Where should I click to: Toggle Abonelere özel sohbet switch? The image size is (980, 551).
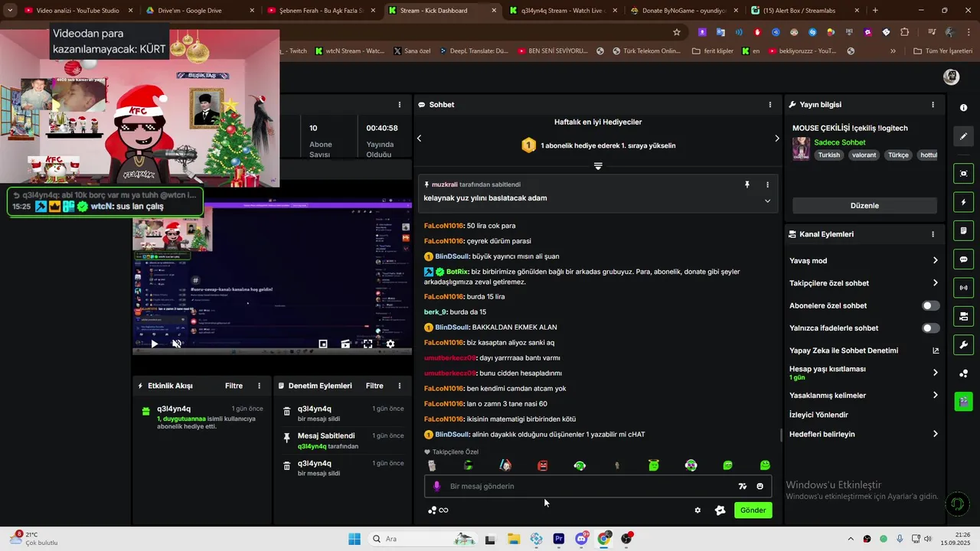click(x=930, y=305)
